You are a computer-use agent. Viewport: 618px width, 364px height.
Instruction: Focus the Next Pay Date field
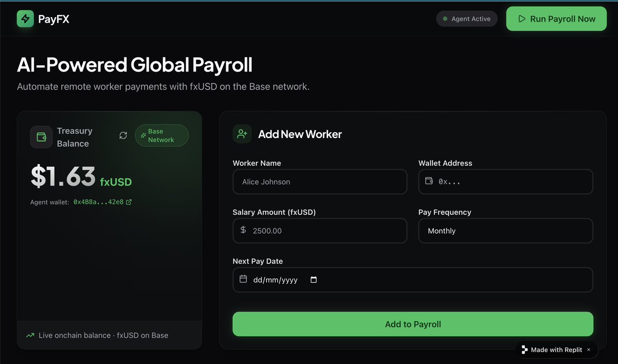click(413, 280)
